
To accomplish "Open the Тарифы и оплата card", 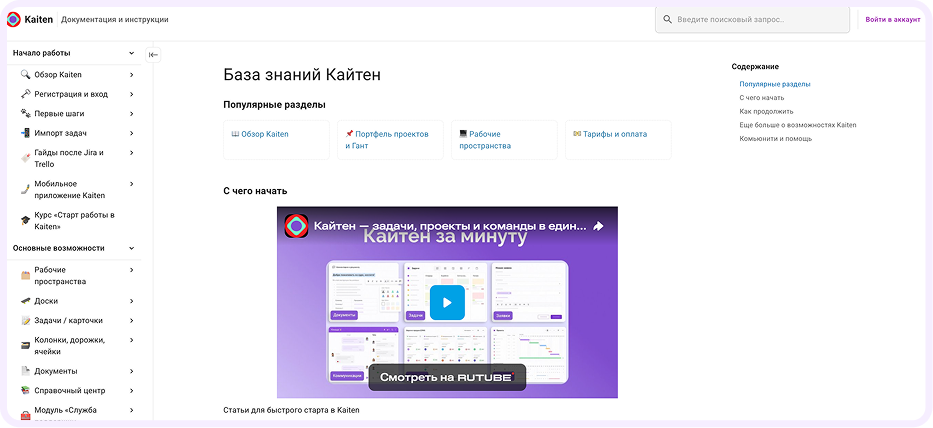I will 618,140.
